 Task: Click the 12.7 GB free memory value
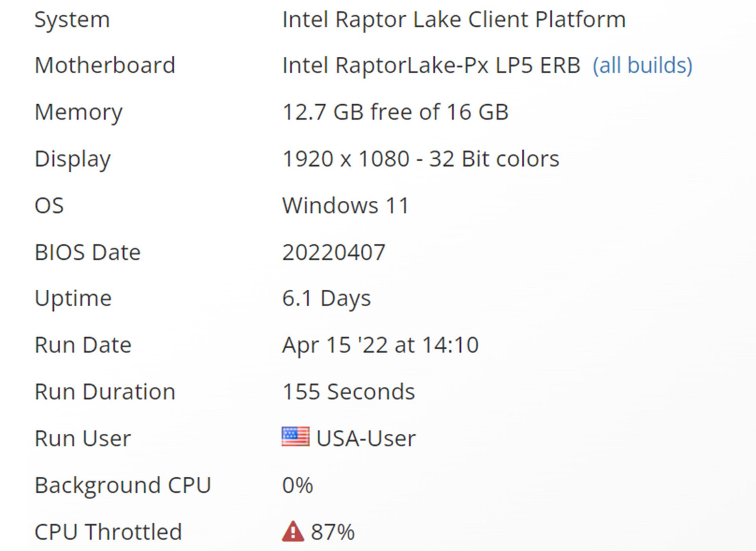(x=395, y=112)
